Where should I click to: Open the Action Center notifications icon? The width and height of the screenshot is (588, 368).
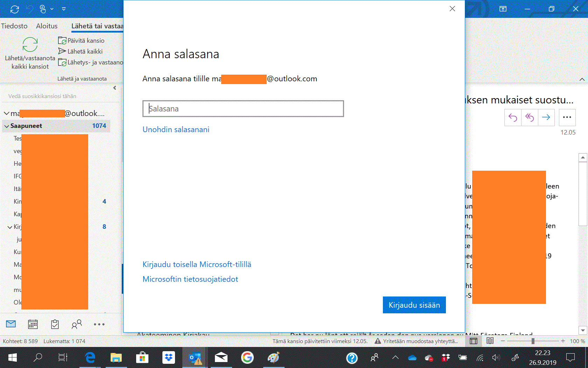(570, 357)
